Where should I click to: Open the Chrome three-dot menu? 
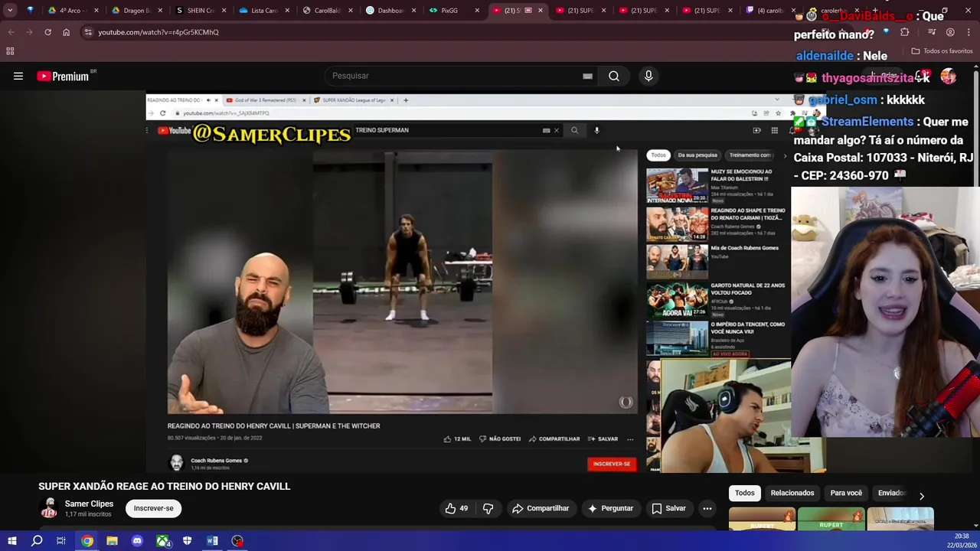tap(969, 32)
